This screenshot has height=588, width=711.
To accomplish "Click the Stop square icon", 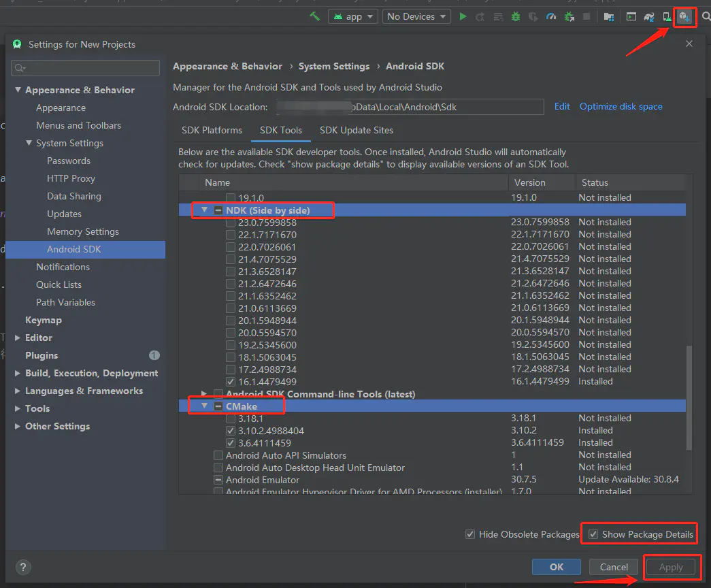I will tap(586, 16).
